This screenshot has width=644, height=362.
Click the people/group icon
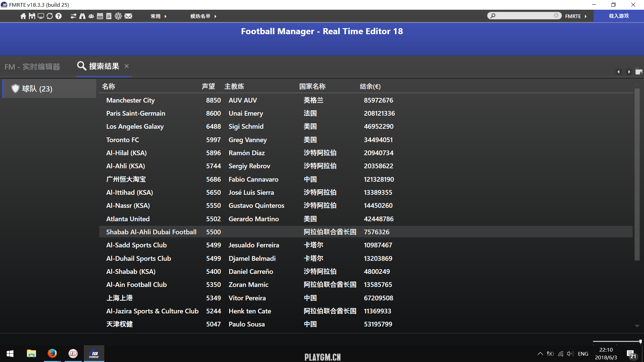[91, 16]
